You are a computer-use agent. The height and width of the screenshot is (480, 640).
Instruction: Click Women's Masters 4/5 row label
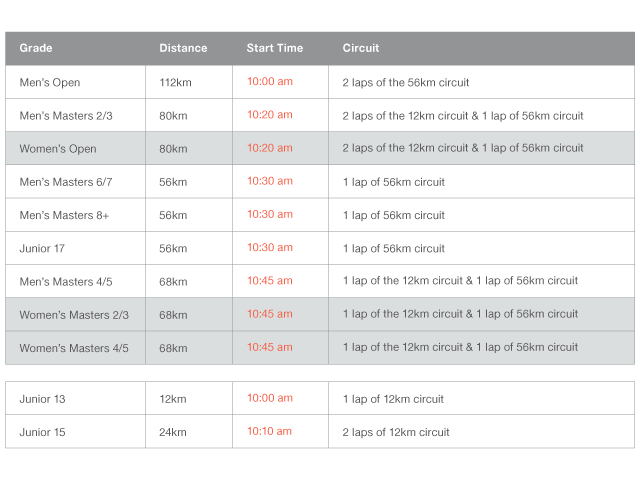(74, 347)
